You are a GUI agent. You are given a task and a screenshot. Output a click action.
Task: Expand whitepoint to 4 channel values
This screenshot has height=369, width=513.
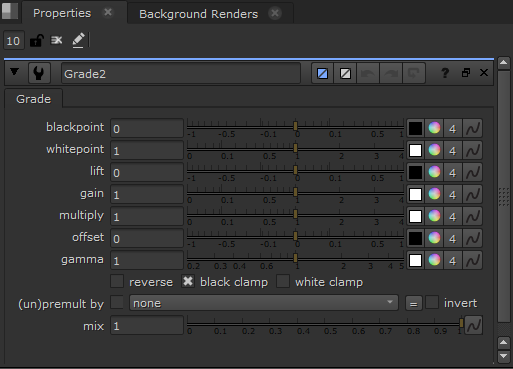click(452, 150)
